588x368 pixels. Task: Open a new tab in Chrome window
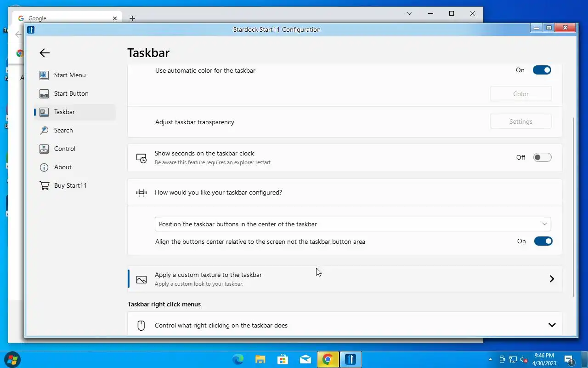pos(132,18)
